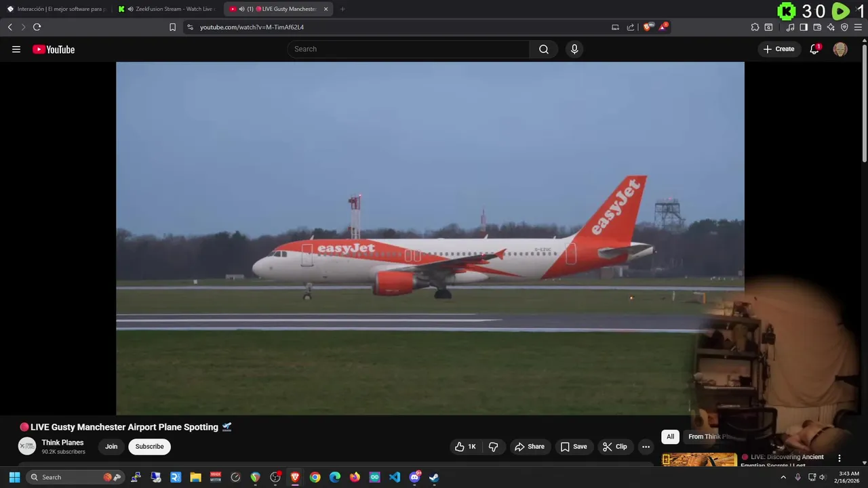Go to YouTube home via logo
The width and height of the screenshot is (868, 488).
54,49
